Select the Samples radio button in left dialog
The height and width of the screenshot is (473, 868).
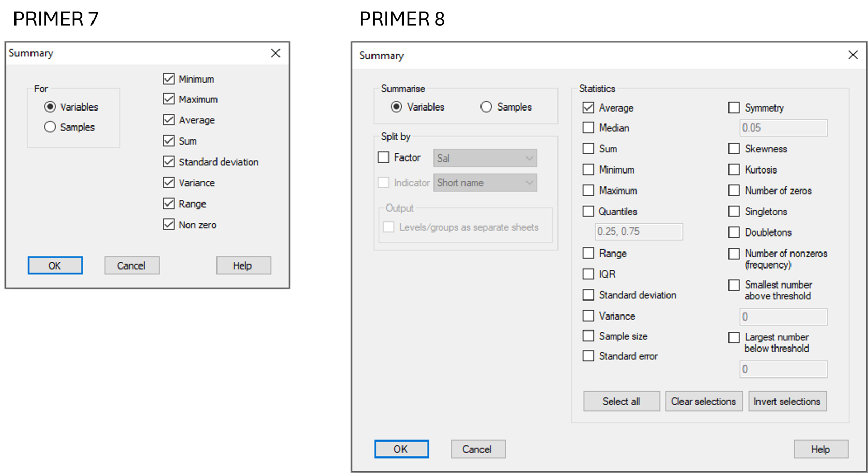point(50,127)
